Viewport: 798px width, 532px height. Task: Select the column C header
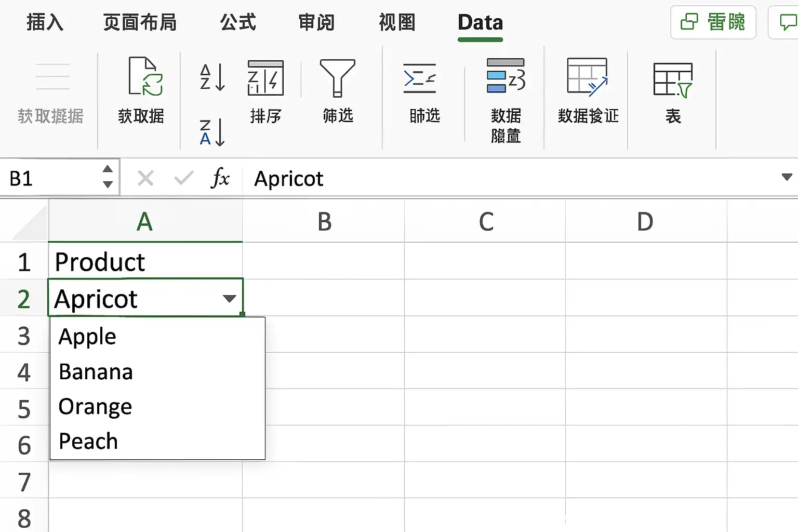(485, 221)
